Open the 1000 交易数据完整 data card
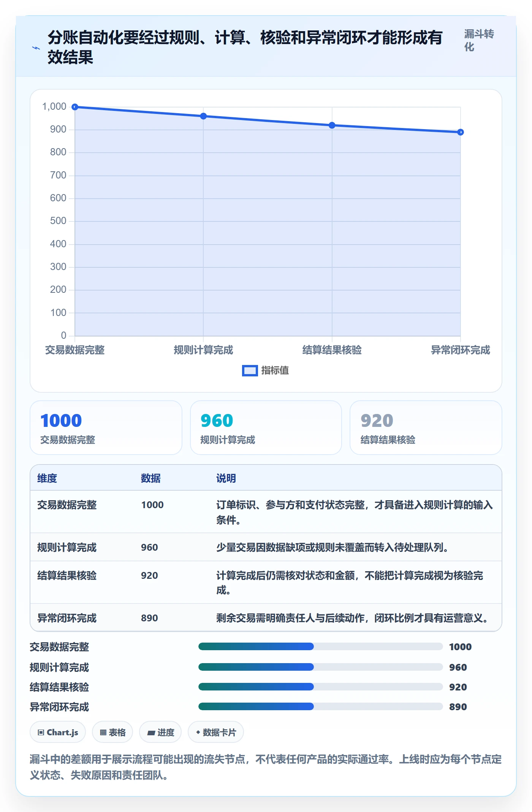This screenshot has width=532, height=812. pyautogui.click(x=106, y=428)
